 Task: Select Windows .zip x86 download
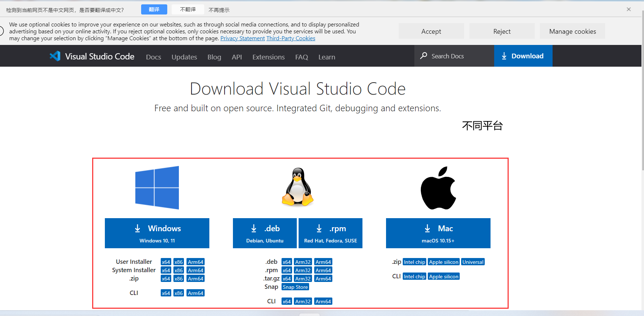[x=179, y=278]
